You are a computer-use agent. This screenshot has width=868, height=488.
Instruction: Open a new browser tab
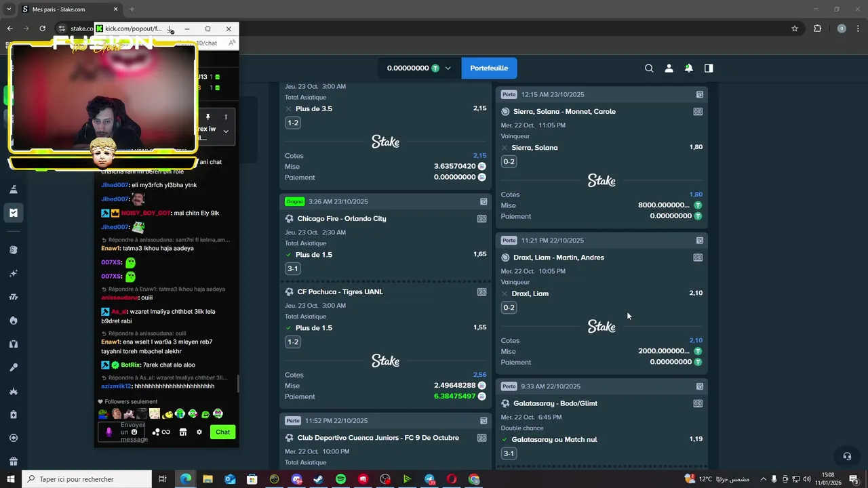(132, 9)
